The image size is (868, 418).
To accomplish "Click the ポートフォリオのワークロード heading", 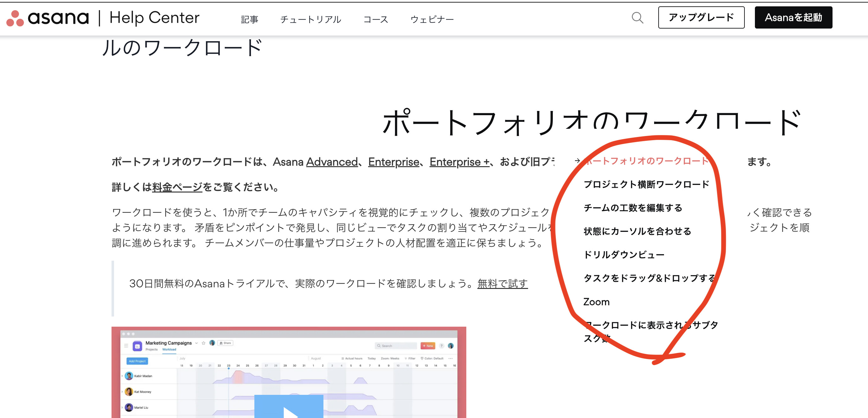I will click(x=591, y=122).
